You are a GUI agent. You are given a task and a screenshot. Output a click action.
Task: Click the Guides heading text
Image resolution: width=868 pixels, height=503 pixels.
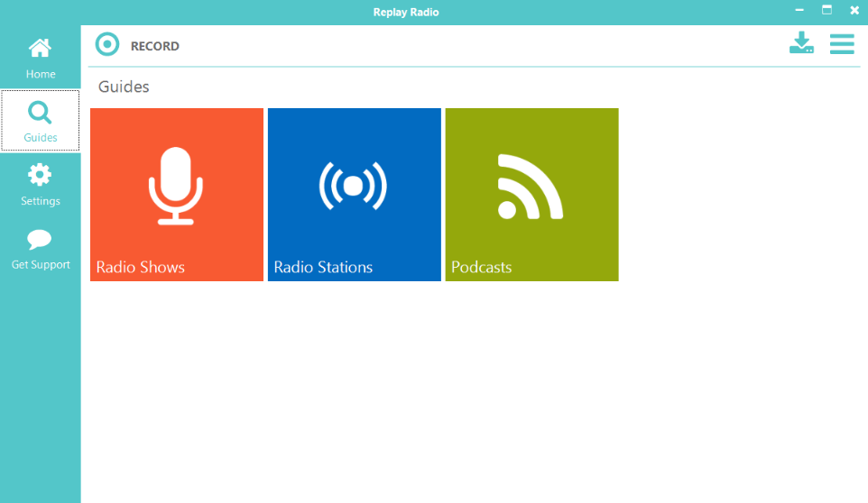pos(124,87)
